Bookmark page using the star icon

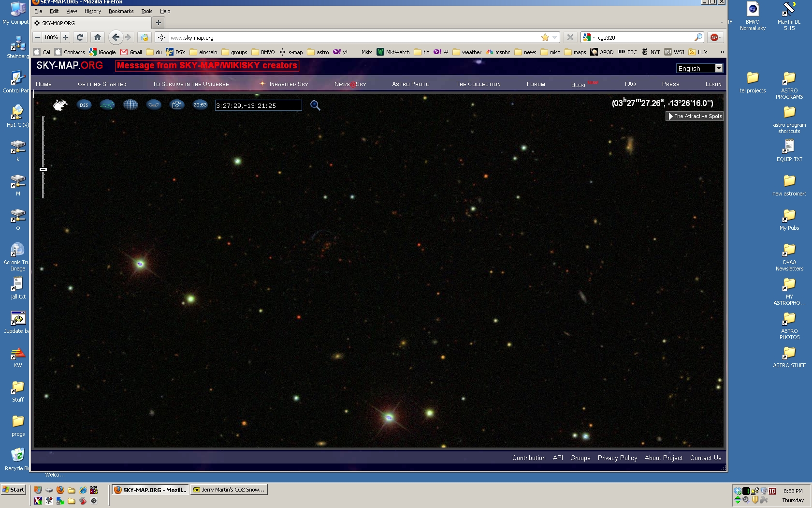(x=545, y=37)
